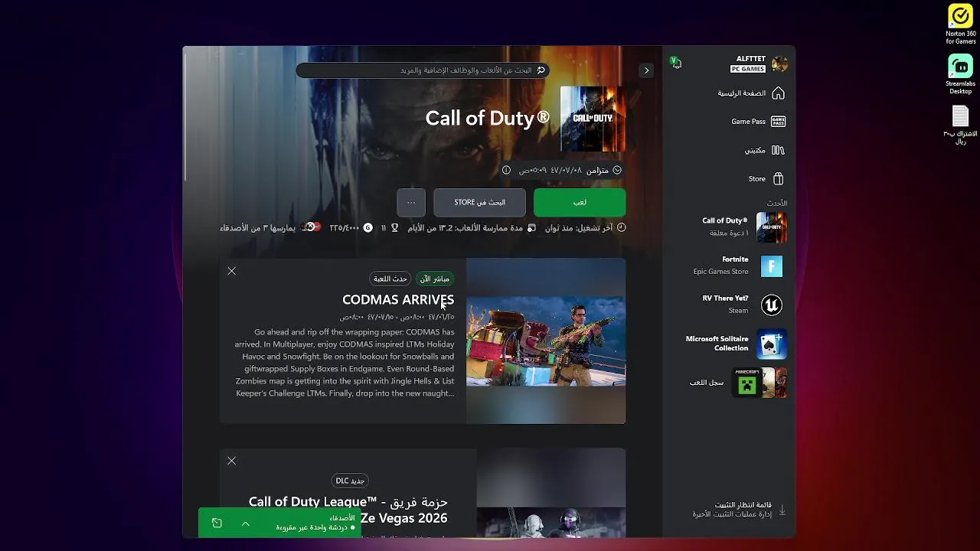The image size is (980, 551).
Task: Click the Call of Duty cover art
Action: pos(593,119)
